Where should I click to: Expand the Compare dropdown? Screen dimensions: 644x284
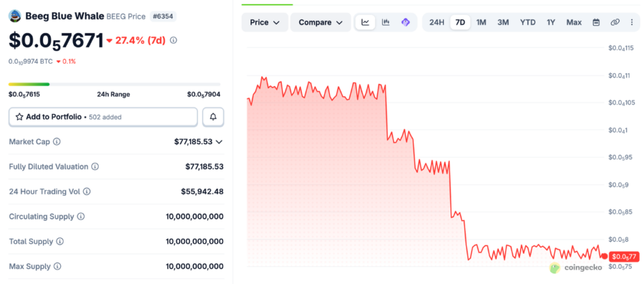coord(321,22)
